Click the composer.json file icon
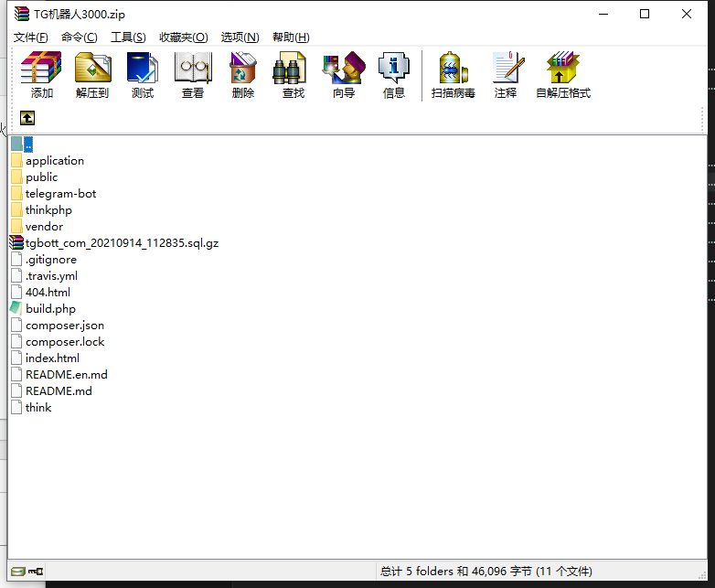 pyautogui.click(x=16, y=326)
